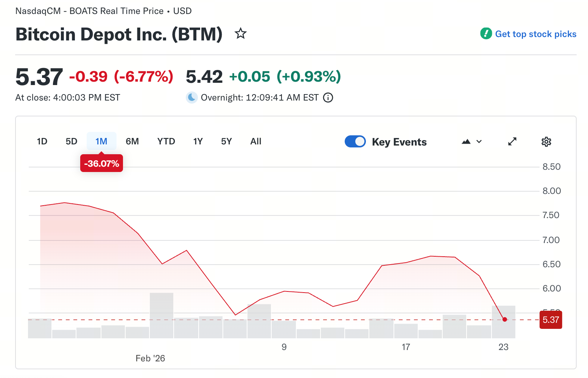
Task: Click the Get top stock picks lightning icon
Action: [485, 34]
